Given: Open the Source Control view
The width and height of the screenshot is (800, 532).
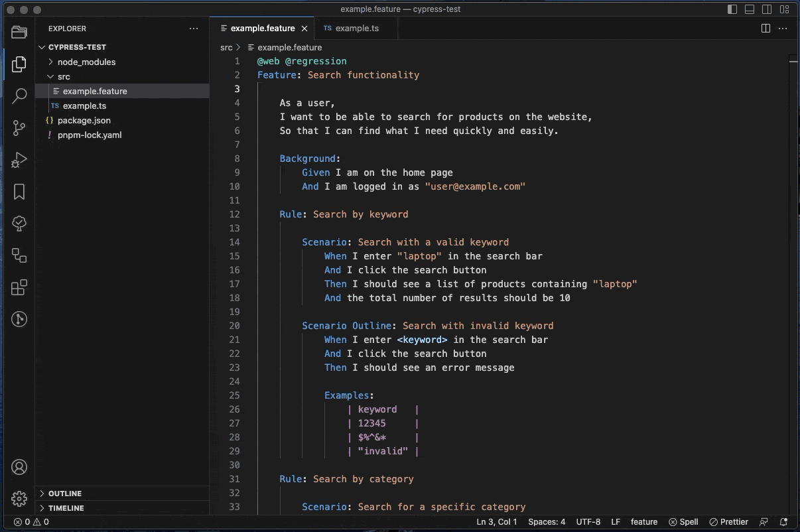Looking at the screenshot, I should point(19,127).
